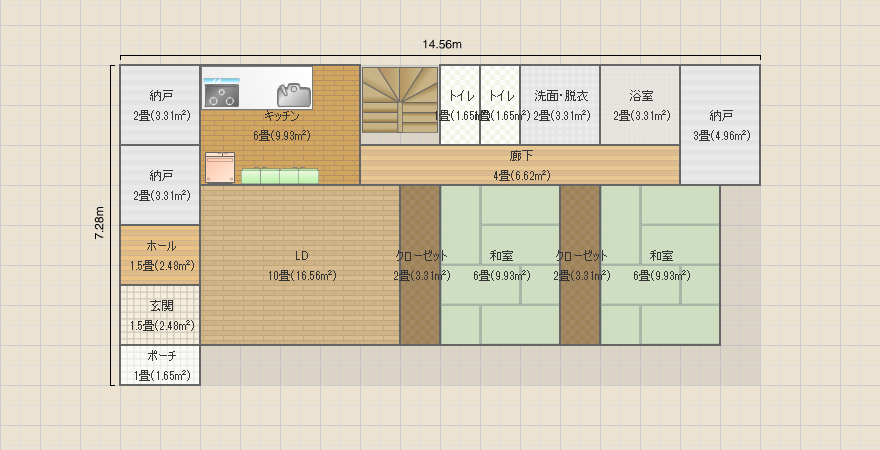
Task: Select the ポーチ 1畳 porch
Action: click(161, 365)
